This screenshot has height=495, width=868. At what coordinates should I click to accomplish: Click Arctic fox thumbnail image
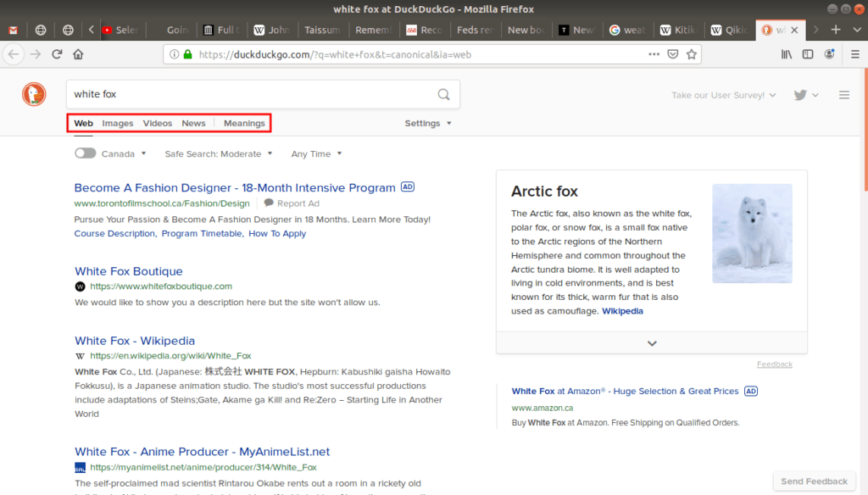point(752,234)
